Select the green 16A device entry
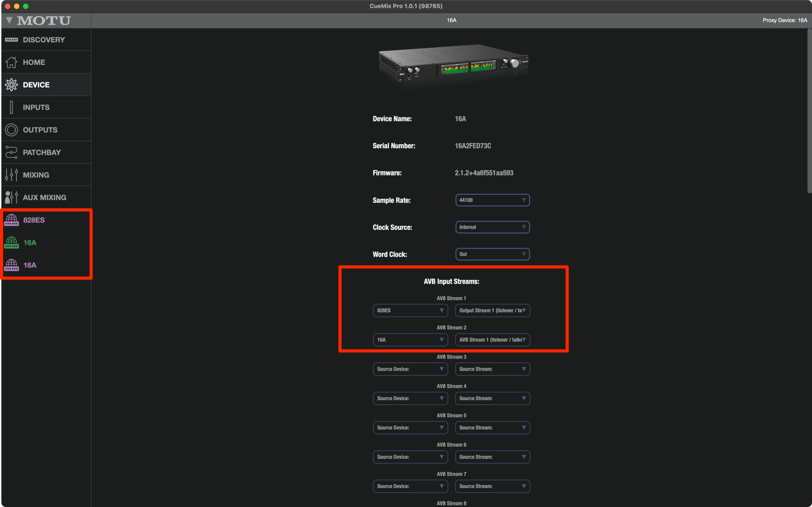812x507 pixels. 46,243
